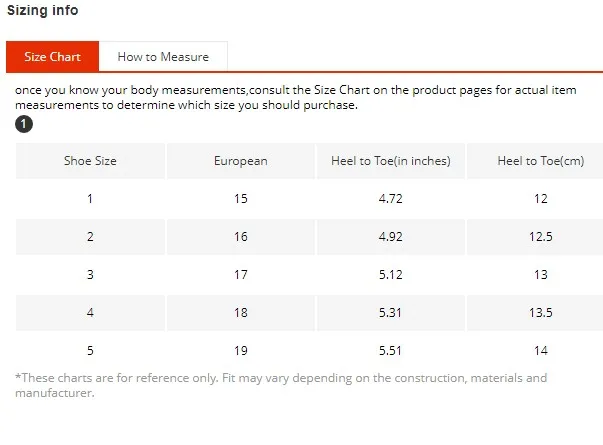Click the European column header

point(241,161)
